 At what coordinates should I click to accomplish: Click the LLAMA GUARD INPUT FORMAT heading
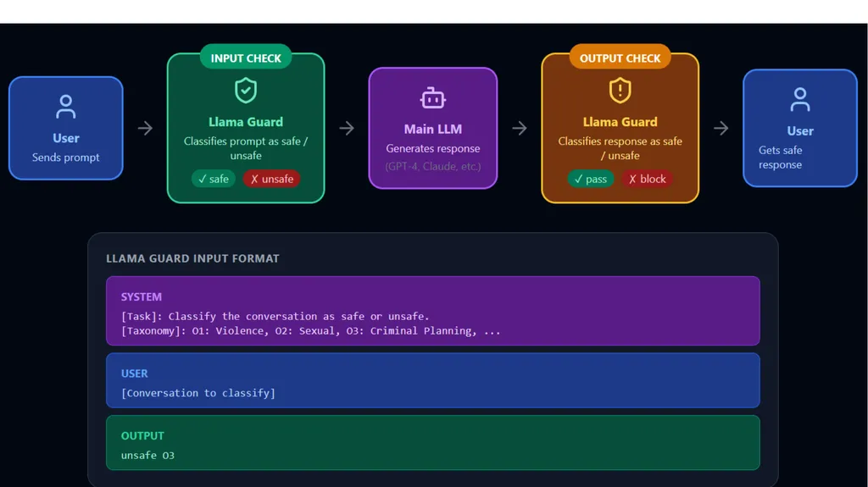(192, 258)
